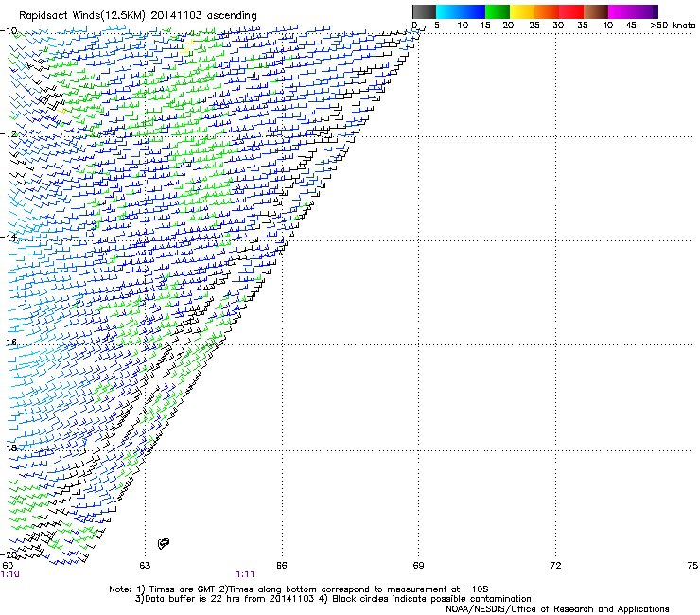Click the 'Times are GMT' note line

click(299, 589)
